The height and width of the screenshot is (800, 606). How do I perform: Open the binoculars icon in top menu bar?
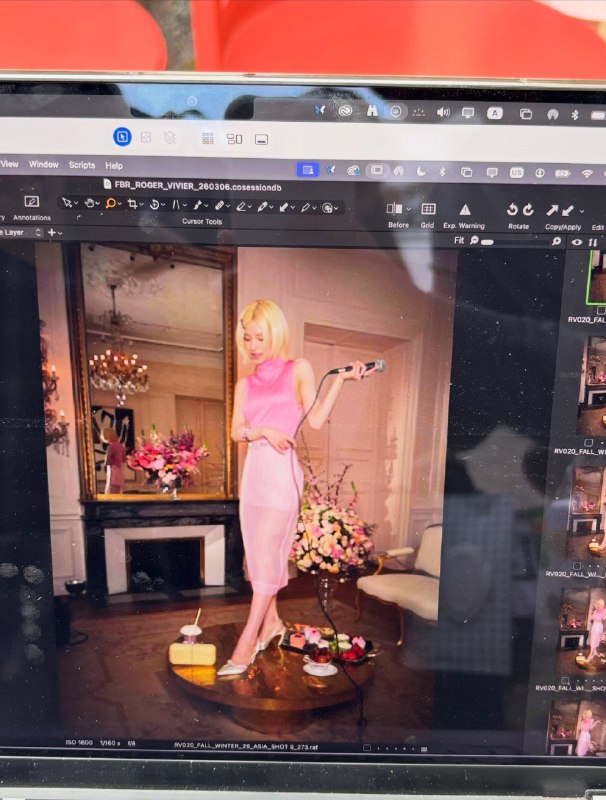point(372,111)
